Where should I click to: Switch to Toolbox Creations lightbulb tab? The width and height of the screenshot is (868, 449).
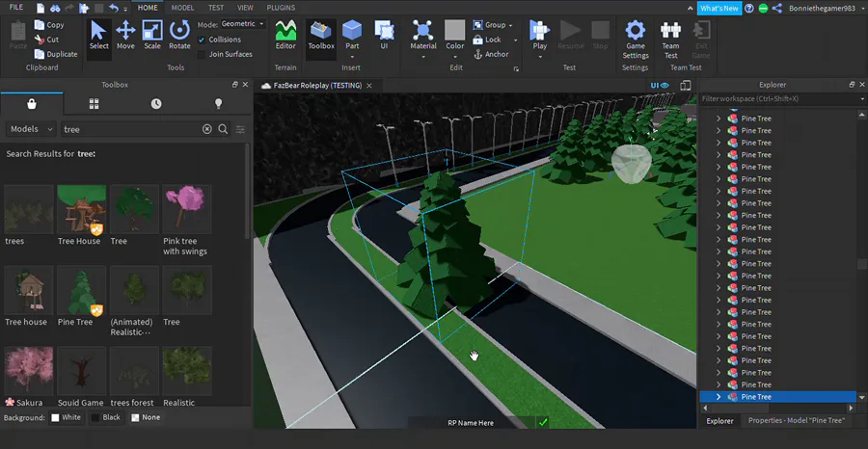[x=218, y=104]
